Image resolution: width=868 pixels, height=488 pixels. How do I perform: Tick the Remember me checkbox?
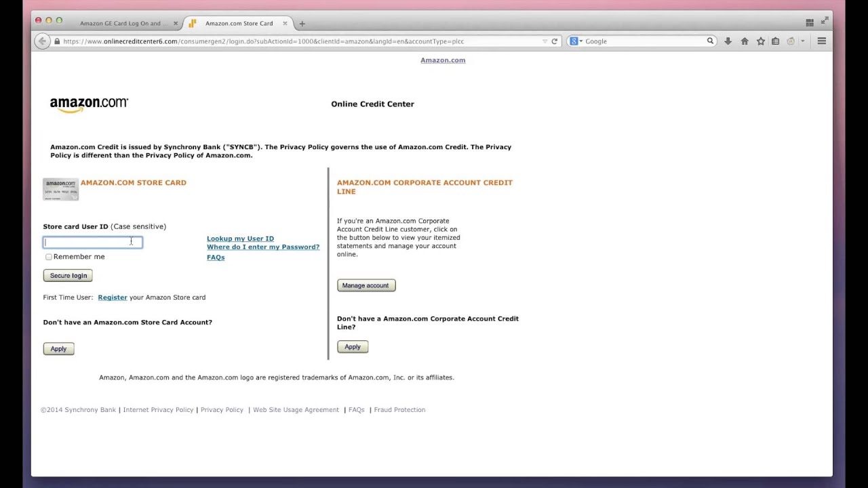click(49, 257)
